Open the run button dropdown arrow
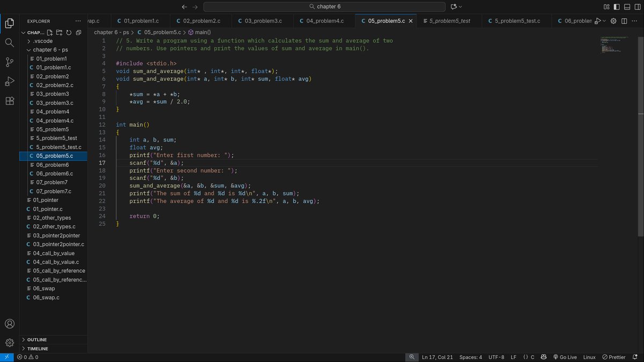 pyautogui.click(x=604, y=21)
